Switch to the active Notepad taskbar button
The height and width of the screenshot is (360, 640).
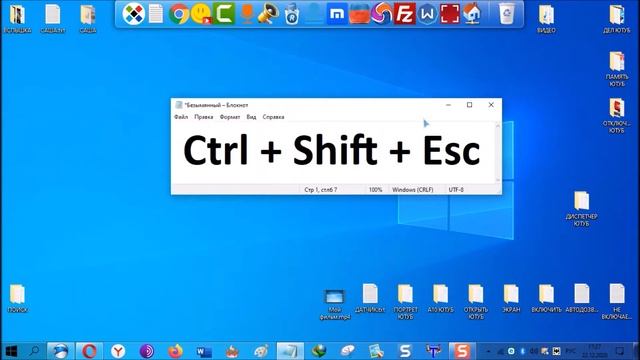point(290,351)
